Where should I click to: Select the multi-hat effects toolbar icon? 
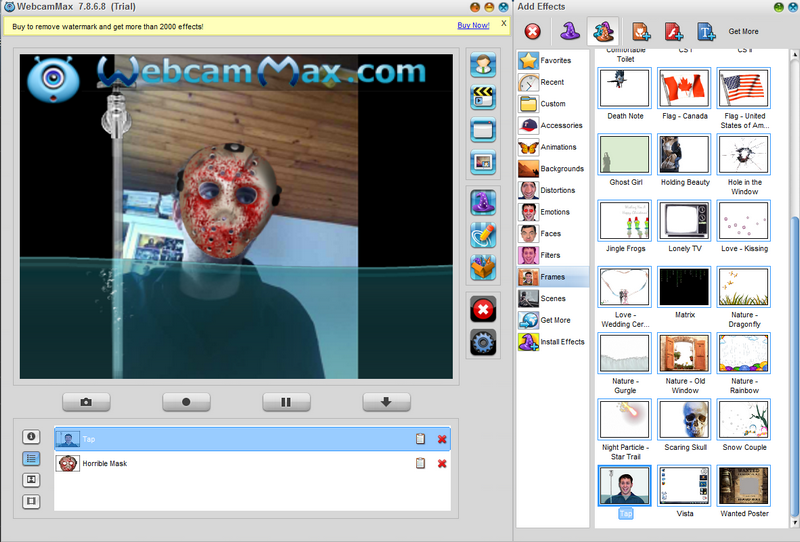(x=603, y=31)
